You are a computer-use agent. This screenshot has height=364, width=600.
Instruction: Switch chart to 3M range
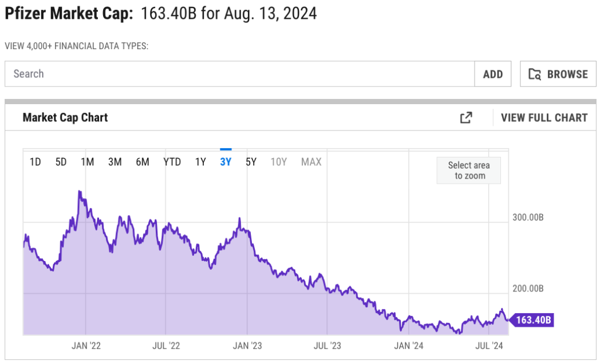(115, 162)
